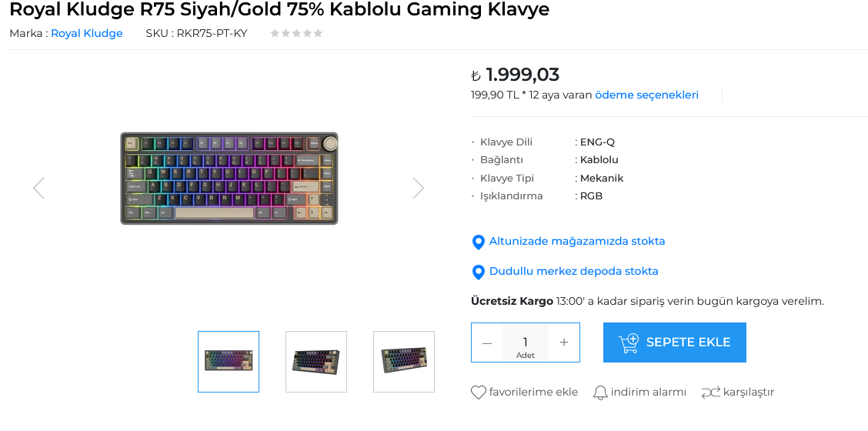
Task: Add the keyboard to cart via SEPETE EKLE
Action: coord(674,342)
